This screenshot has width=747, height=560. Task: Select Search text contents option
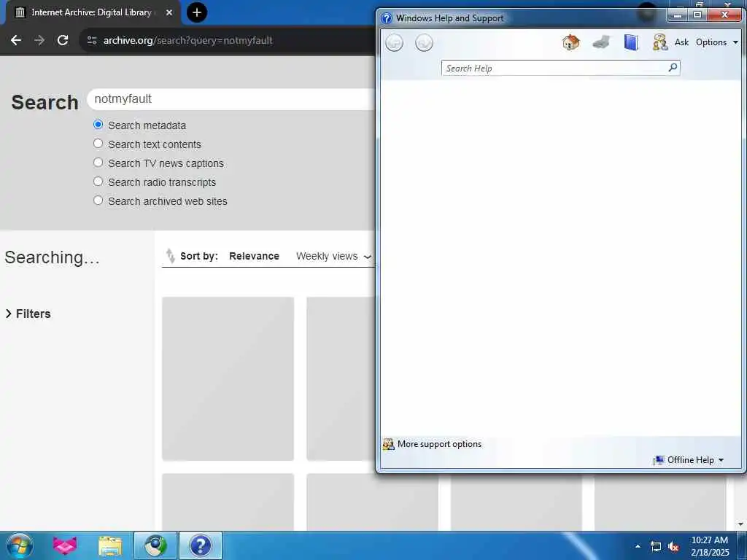[98, 144]
